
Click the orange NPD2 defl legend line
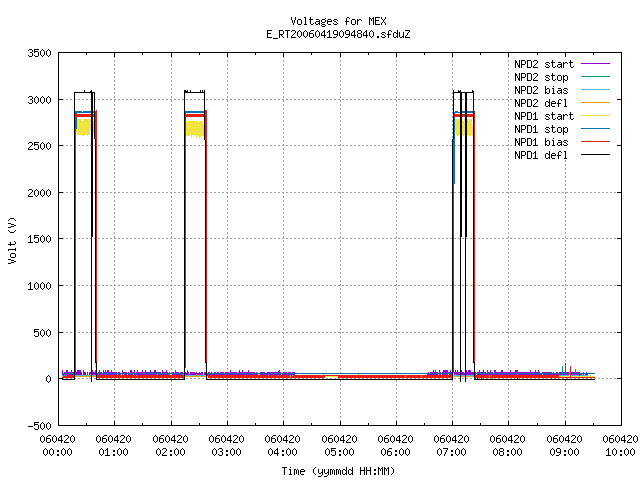click(x=595, y=102)
